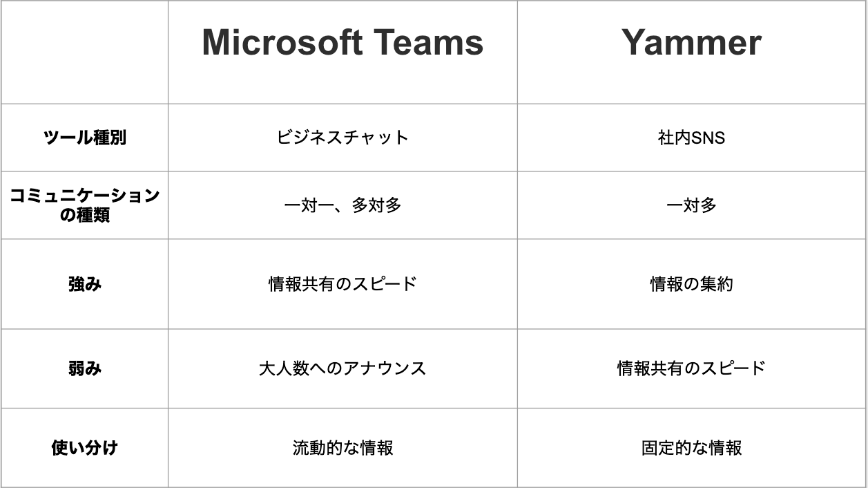Select the 一対多 cell under Yammer

(691, 205)
